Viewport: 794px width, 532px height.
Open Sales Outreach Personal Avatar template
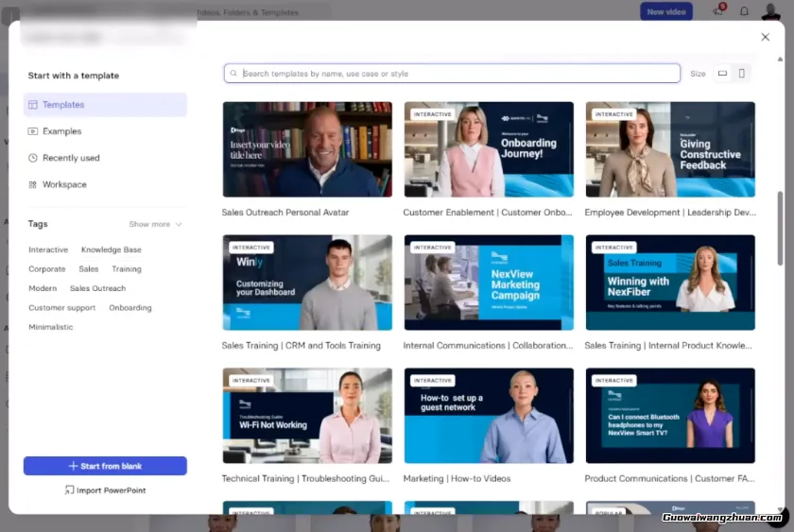(307, 149)
